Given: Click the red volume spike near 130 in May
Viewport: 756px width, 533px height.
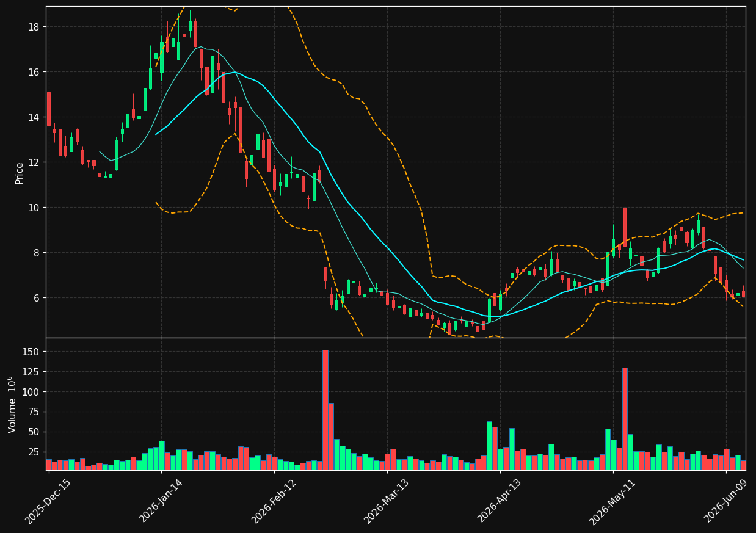Looking at the screenshot, I should 625,419.
